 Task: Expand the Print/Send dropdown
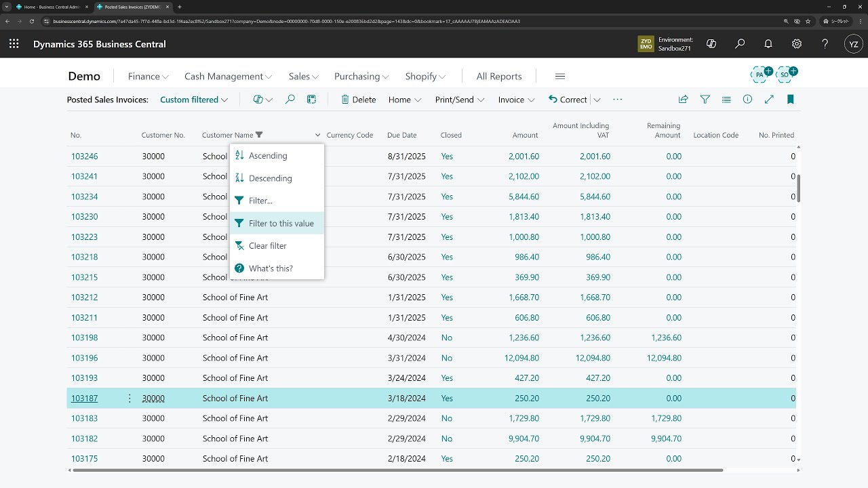coord(459,99)
